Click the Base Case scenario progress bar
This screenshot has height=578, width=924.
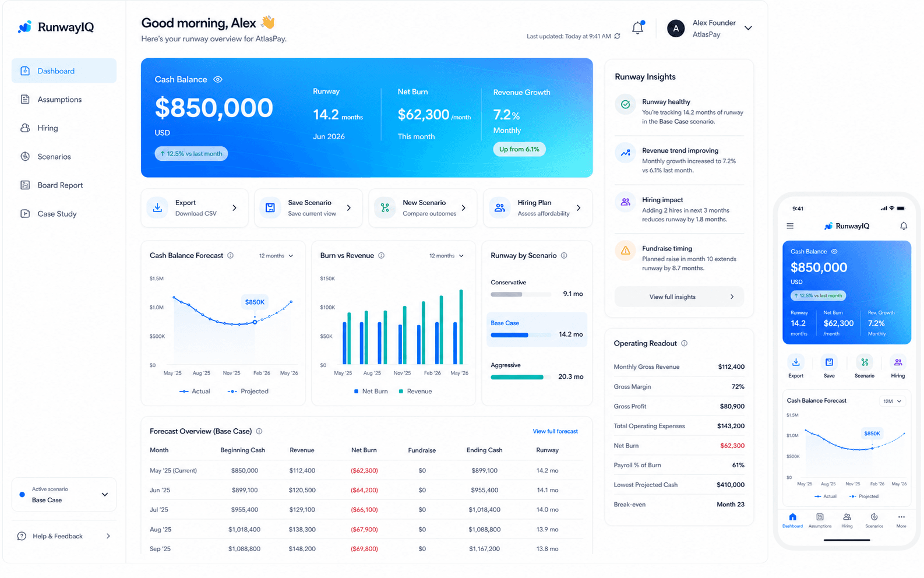click(521, 335)
